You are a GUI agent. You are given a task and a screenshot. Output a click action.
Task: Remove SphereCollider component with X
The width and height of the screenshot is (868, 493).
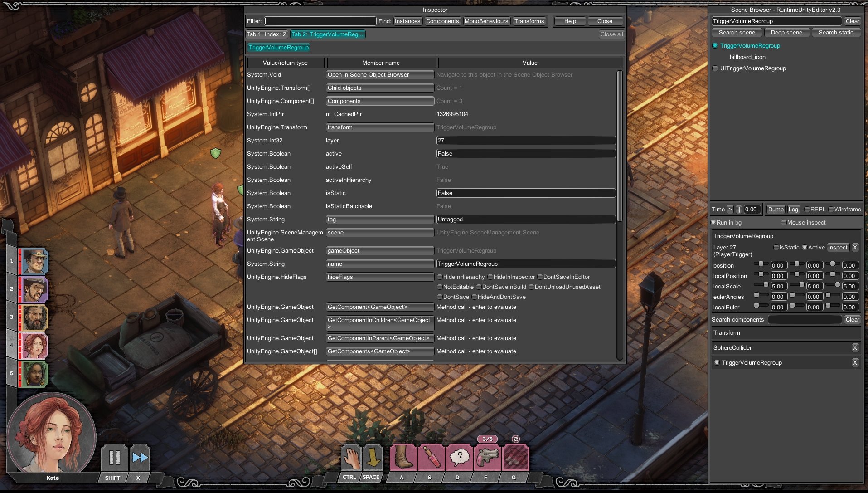tap(855, 348)
